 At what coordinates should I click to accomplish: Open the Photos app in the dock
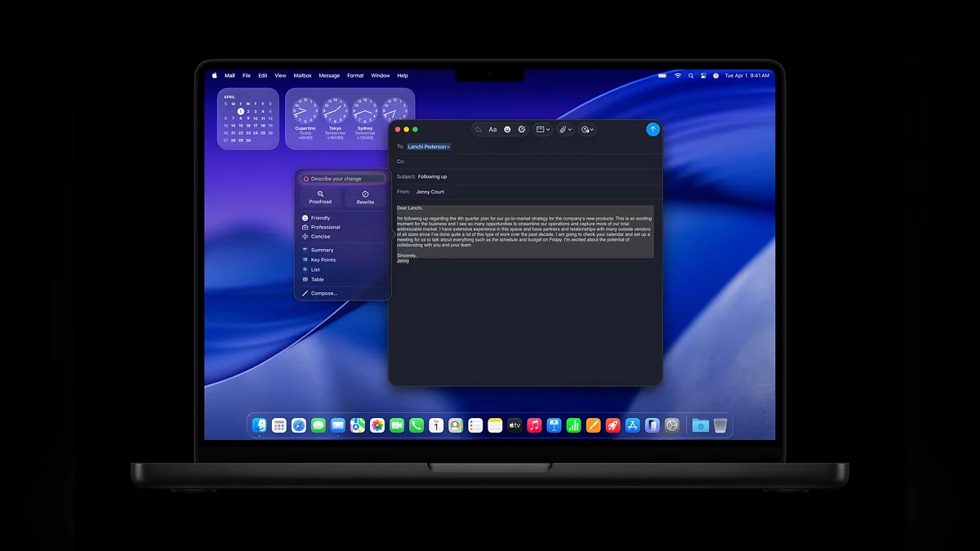[377, 425]
